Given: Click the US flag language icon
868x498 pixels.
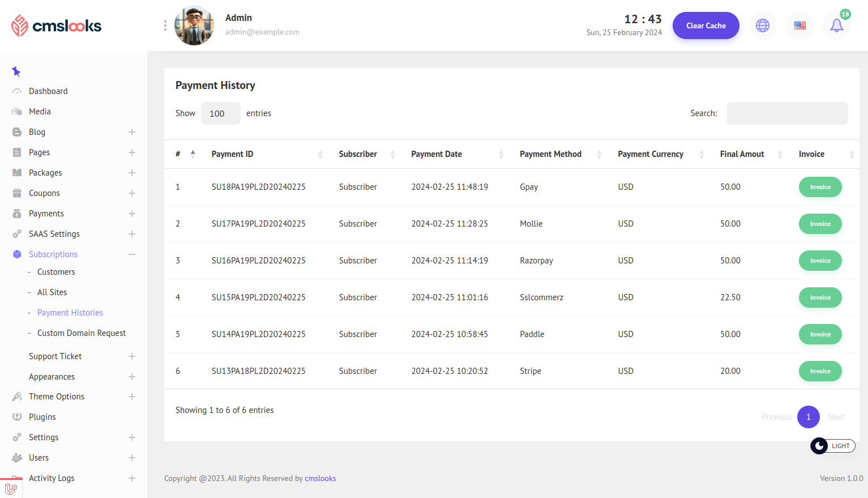Looking at the screenshot, I should pos(799,25).
